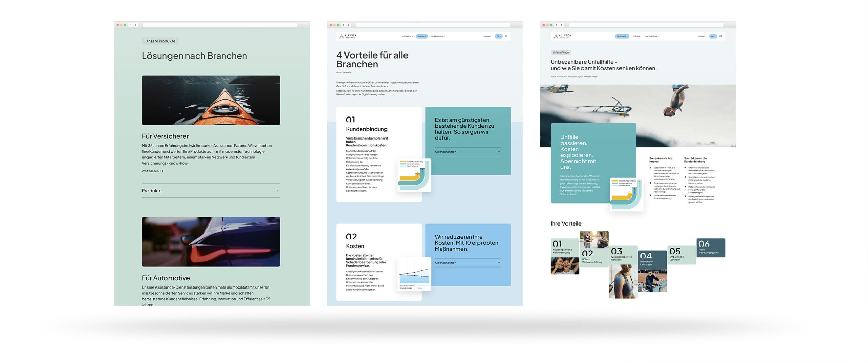Click the Weiterlesen link under Für Versicherer
The height and width of the screenshot is (363, 868).
[150, 171]
